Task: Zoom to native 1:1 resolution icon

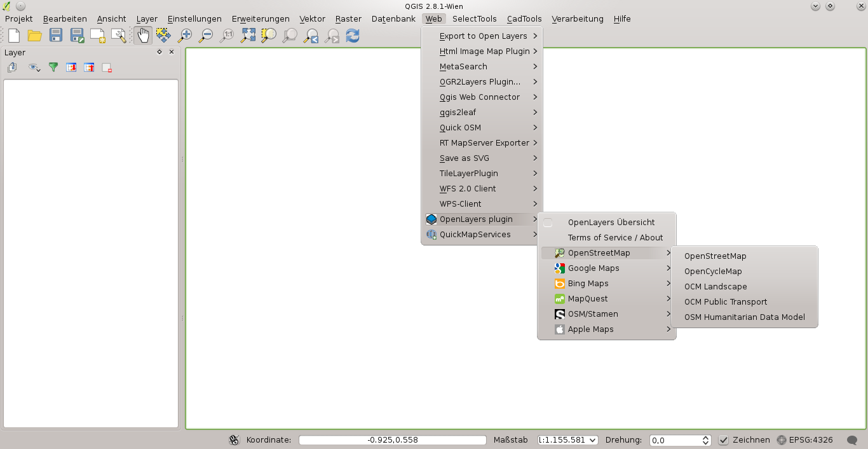Action: pyautogui.click(x=227, y=36)
